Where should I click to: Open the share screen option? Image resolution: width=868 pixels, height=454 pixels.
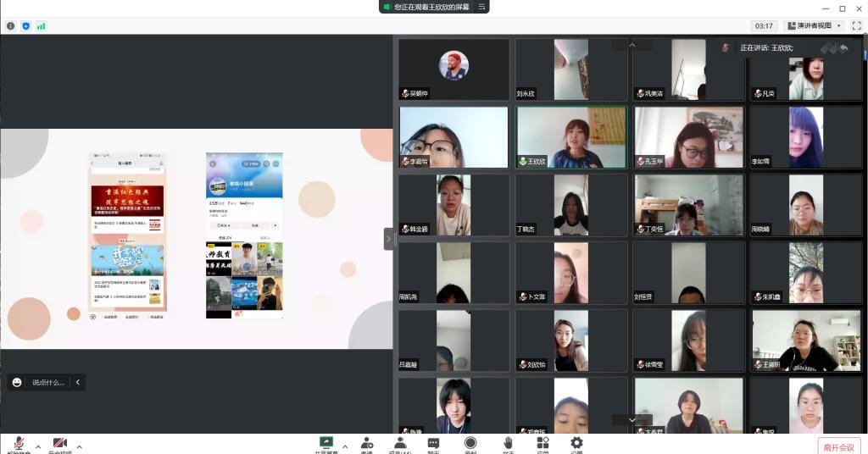324,444
